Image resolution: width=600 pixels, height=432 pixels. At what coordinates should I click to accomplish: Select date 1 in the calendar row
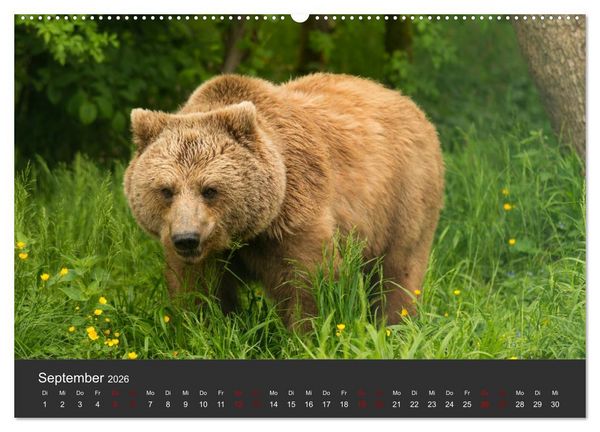pos(45,404)
